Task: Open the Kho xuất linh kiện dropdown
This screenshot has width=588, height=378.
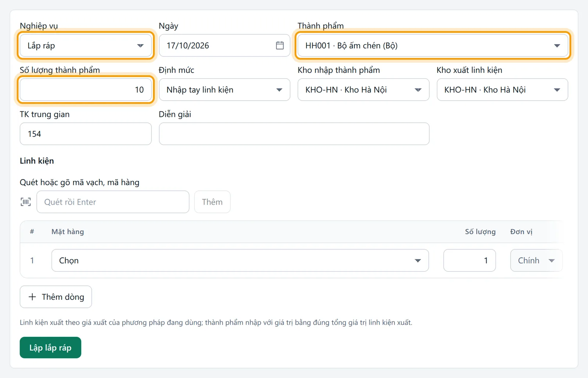Action: tap(502, 90)
